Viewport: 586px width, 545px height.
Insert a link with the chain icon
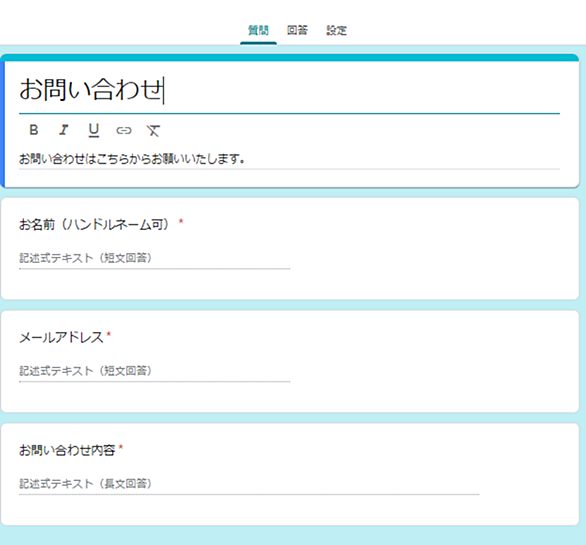[x=124, y=130]
